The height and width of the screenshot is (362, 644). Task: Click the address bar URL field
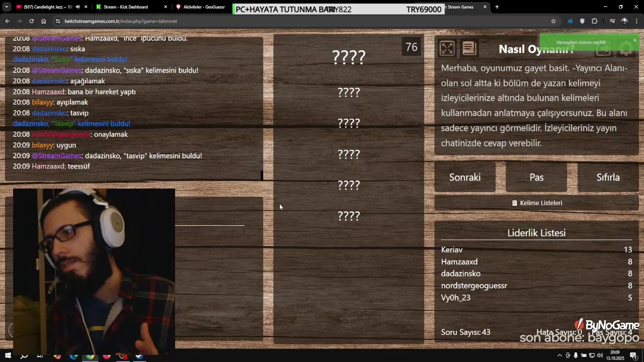pyautogui.click(x=302, y=21)
